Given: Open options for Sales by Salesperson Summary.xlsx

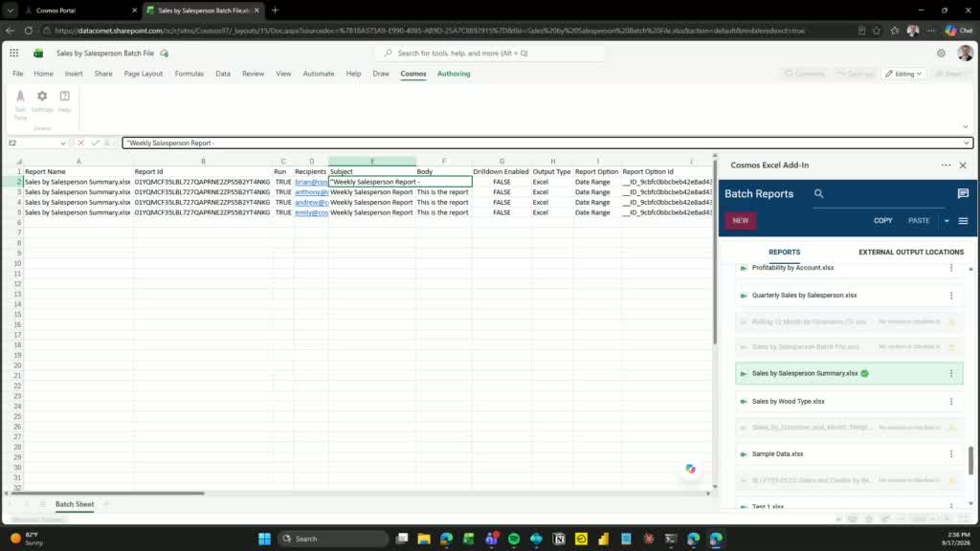Looking at the screenshot, I should (951, 374).
